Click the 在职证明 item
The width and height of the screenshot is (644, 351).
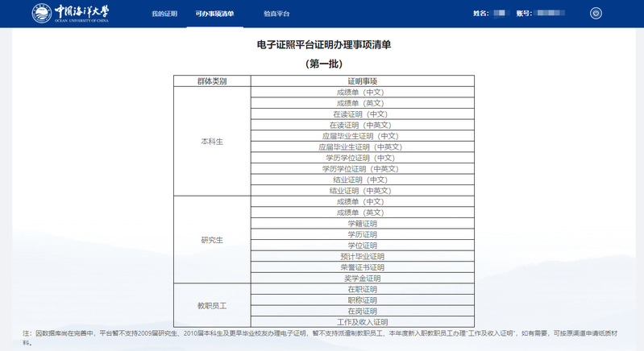tap(362, 289)
